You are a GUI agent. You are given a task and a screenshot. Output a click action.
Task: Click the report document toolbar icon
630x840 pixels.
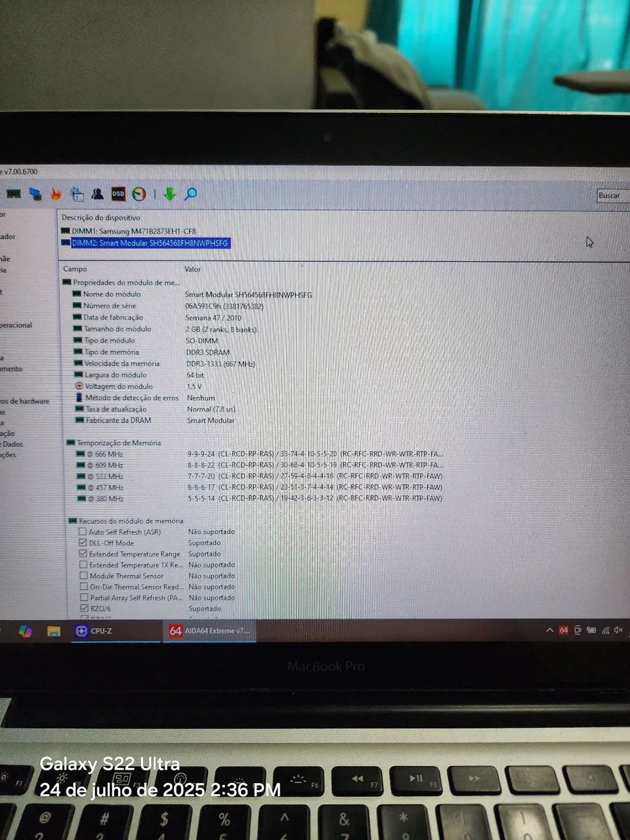tap(77, 194)
